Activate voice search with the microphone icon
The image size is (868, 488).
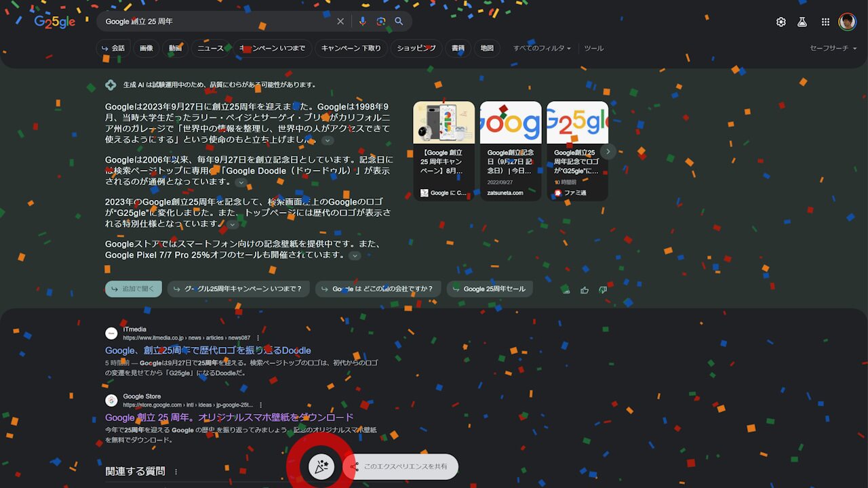coord(363,21)
